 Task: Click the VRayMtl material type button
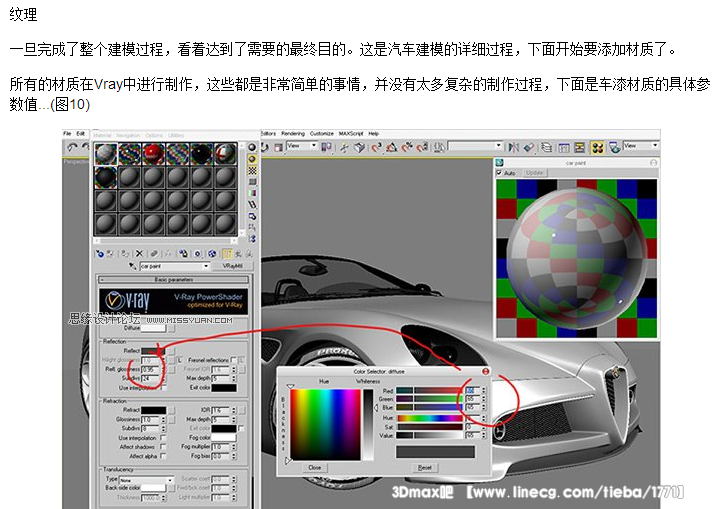(x=232, y=266)
